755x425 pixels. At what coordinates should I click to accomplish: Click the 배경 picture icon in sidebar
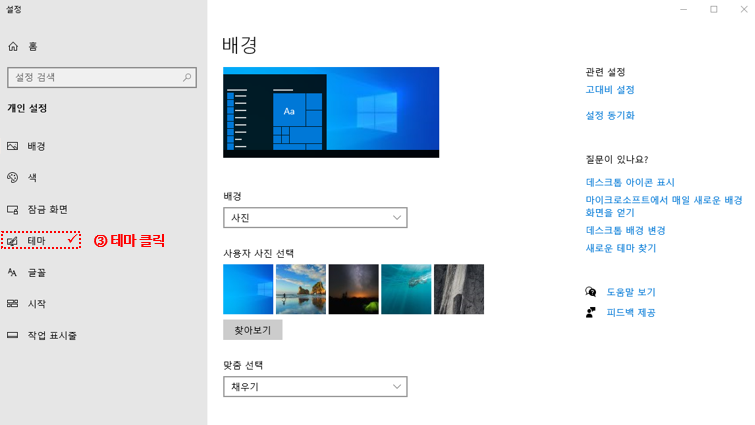[x=13, y=146]
